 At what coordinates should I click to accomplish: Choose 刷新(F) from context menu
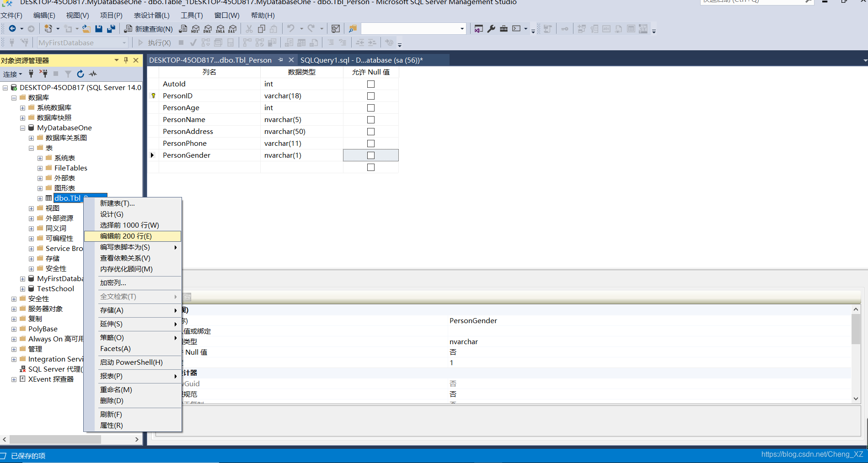click(x=133, y=415)
